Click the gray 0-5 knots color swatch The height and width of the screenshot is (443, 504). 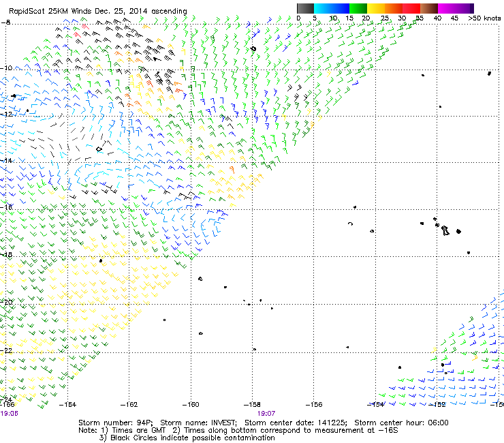pos(305,8)
